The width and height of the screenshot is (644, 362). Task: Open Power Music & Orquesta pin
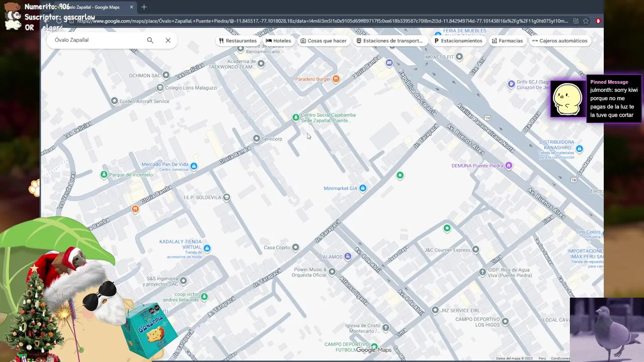point(332,271)
